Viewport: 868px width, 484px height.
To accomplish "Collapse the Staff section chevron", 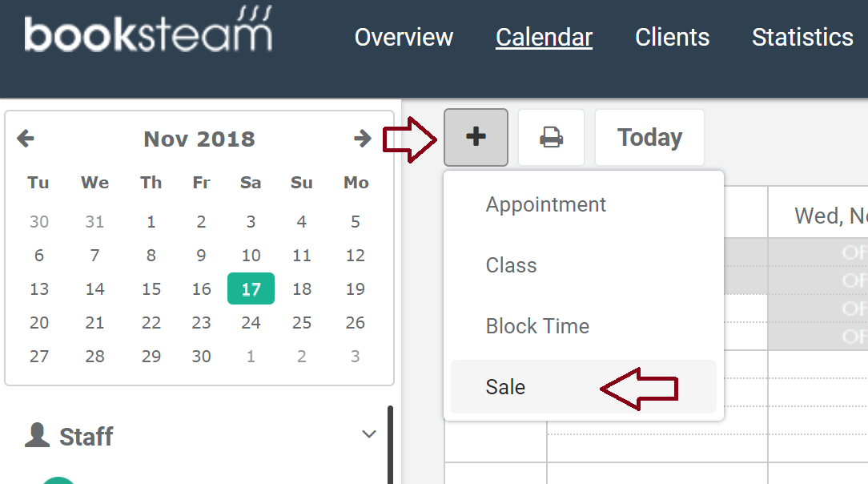I will point(369,434).
